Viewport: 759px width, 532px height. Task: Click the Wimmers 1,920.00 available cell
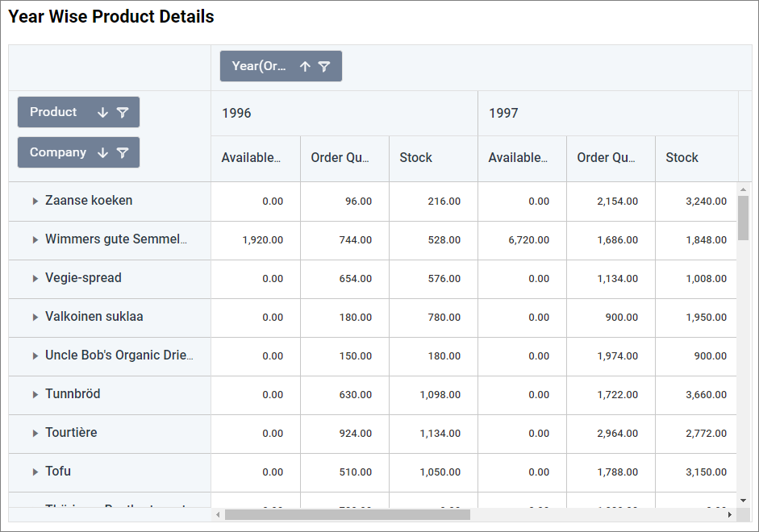[x=262, y=240]
